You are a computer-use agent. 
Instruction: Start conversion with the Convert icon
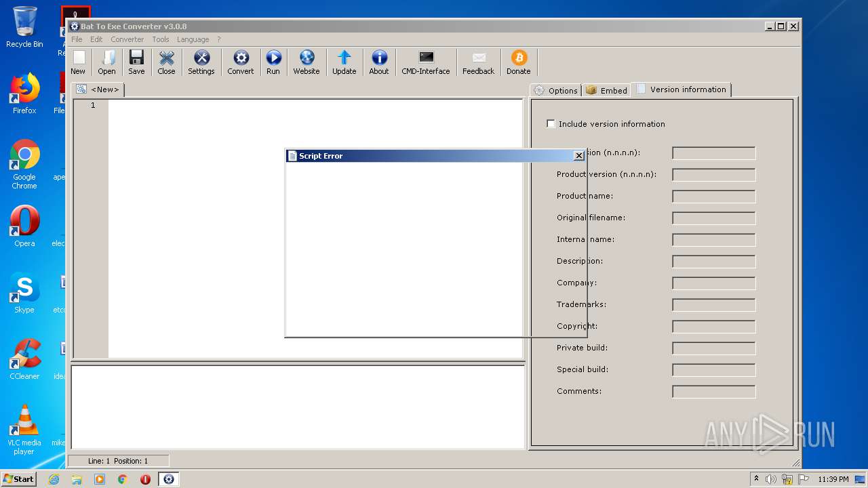[x=241, y=62]
